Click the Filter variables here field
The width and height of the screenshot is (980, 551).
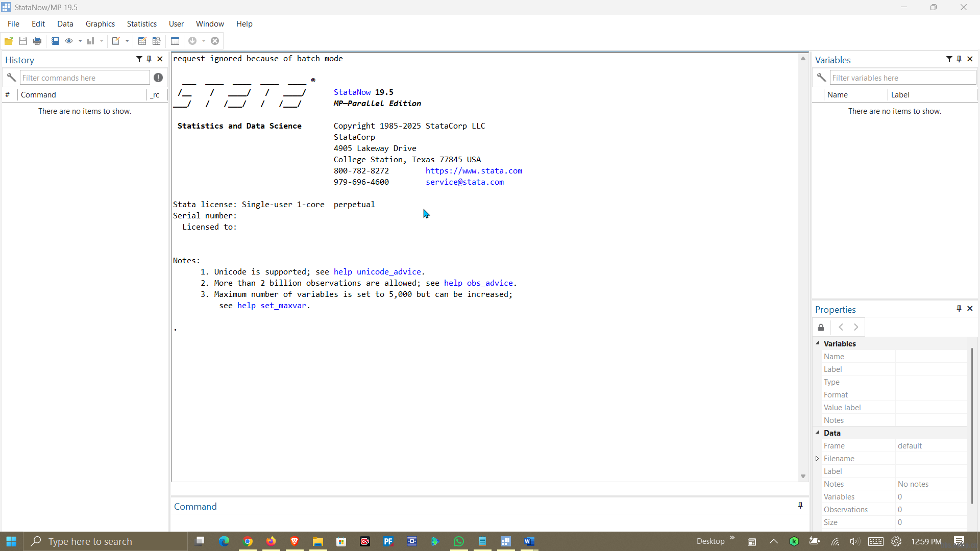(902, 78)
